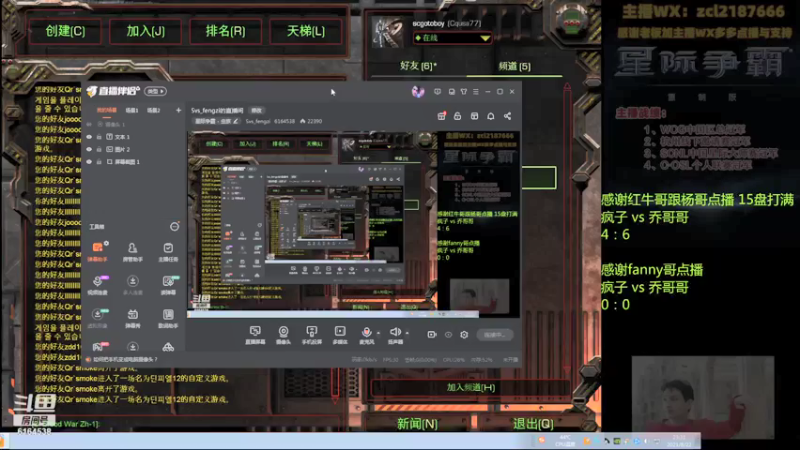The width and height of the screenshot is (800, 450).
Task: Switch to 场景2 tab
Action: pyautogui.click(x=153, y=110)
